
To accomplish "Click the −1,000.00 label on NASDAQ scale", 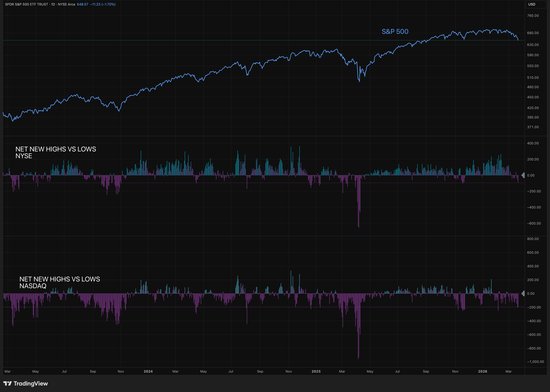I will click(535, 362).
